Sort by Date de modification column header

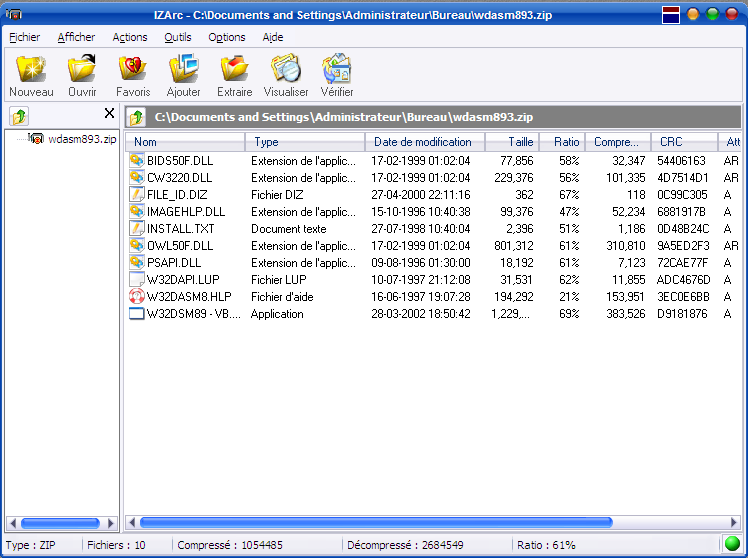tap(425, 142)
